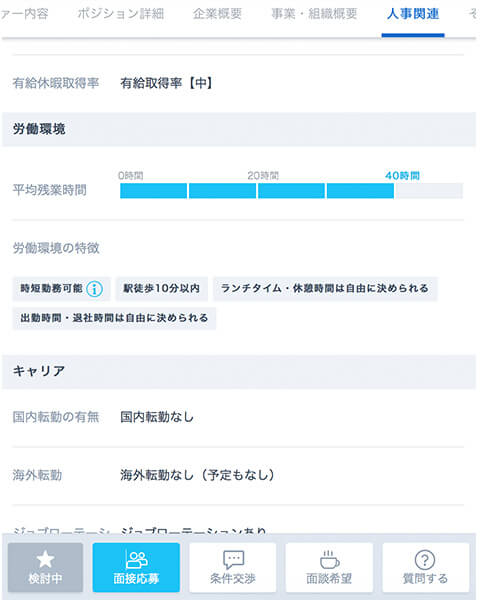480x600 pixels.
Task: Click the 駅徒歩10分以内 tag
Action: pos(162,289)
